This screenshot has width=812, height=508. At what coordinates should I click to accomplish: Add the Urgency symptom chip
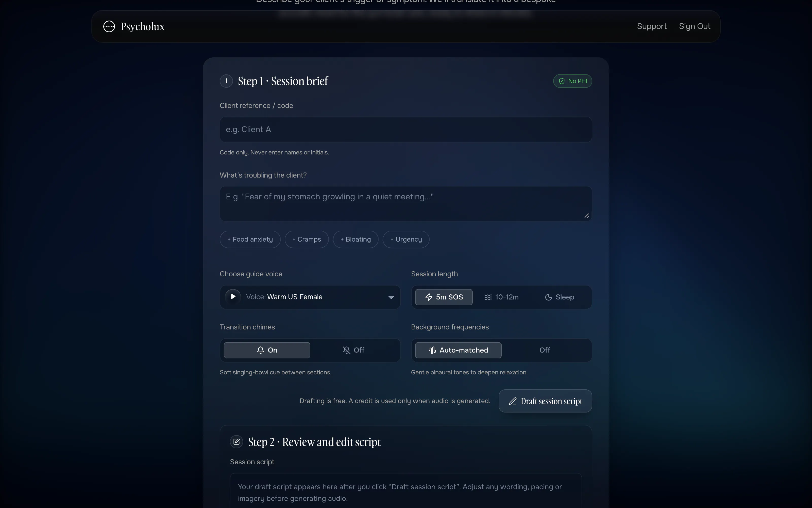(406, 240)
